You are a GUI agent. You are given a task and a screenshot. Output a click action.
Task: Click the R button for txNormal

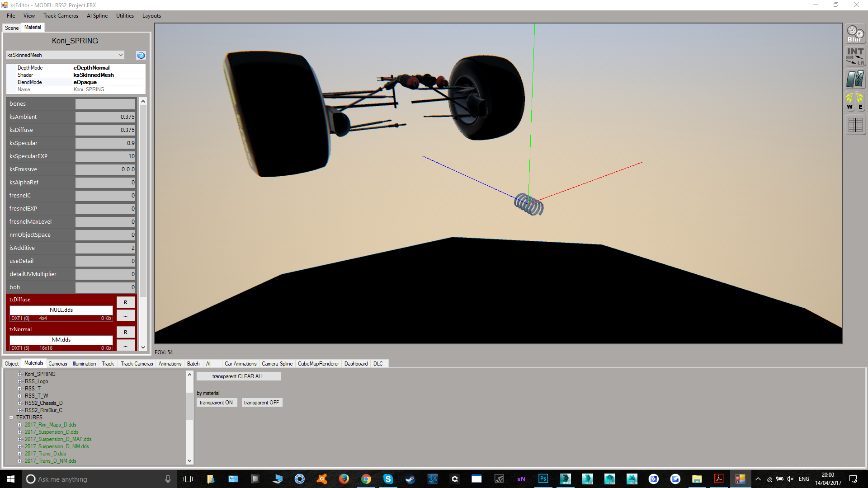[x=126, y=332]
